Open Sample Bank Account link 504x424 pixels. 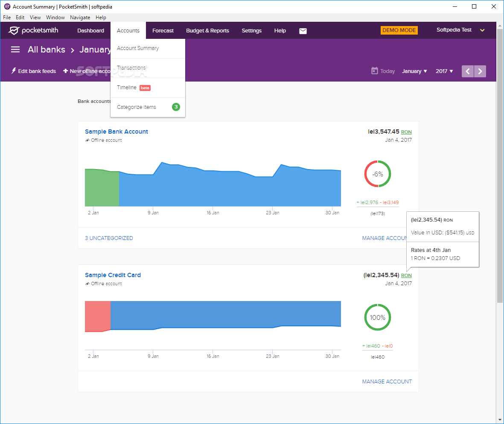click(x=117, y=132)
